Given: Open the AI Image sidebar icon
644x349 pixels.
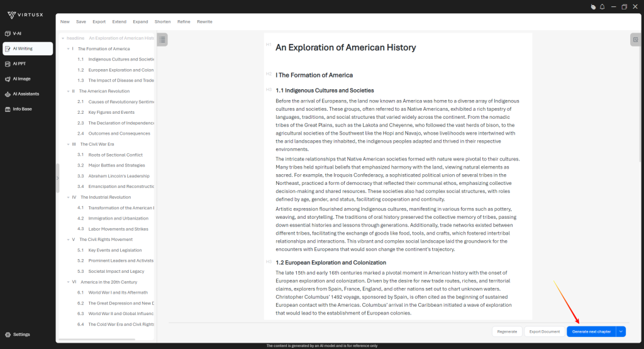Looking at the screenshot, I should tap(8, 79).
